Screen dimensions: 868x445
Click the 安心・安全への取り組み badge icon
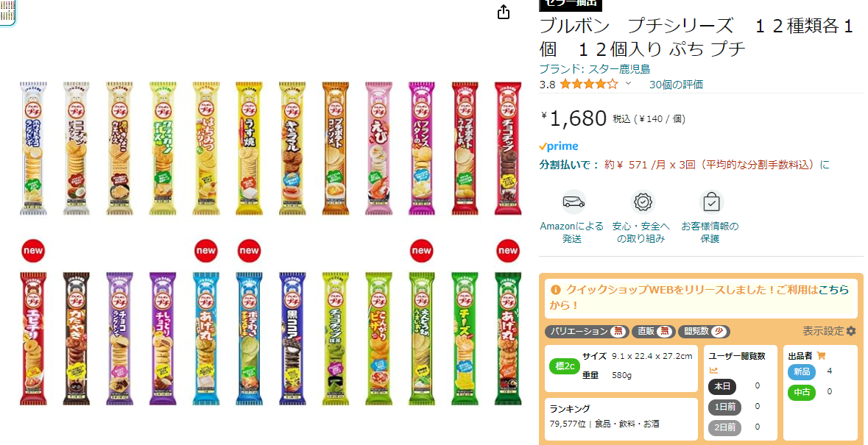tap(643, 202)
